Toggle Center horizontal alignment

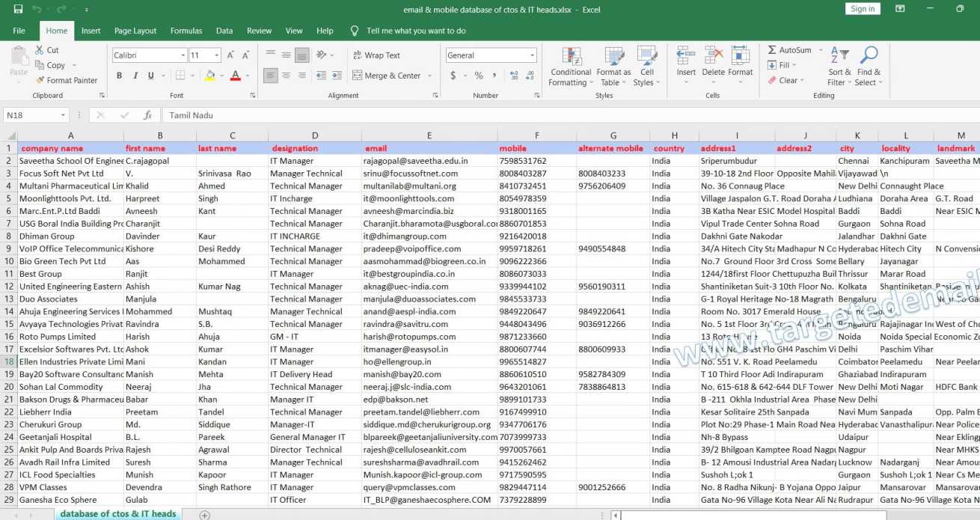click(287, 76)
